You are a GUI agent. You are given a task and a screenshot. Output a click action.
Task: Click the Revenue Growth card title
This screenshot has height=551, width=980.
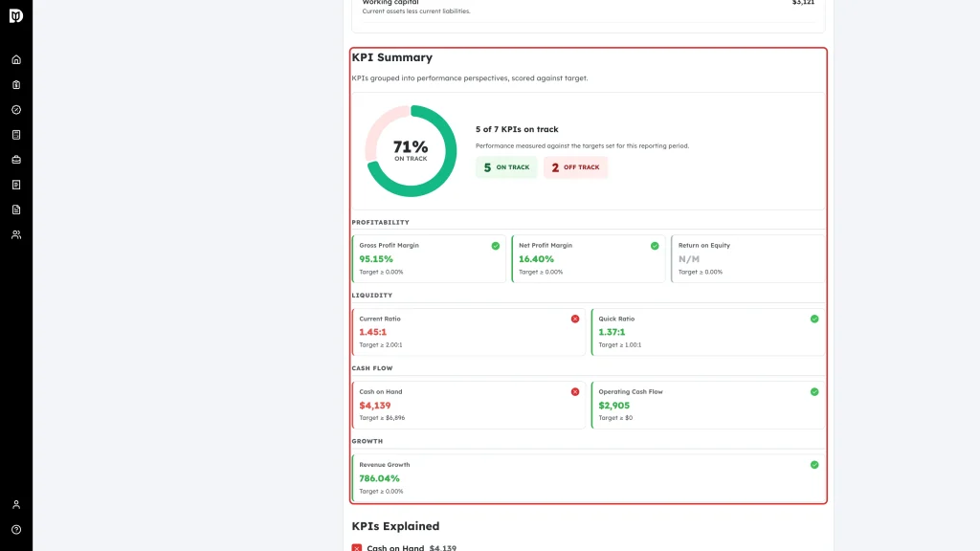click(385, 465)
